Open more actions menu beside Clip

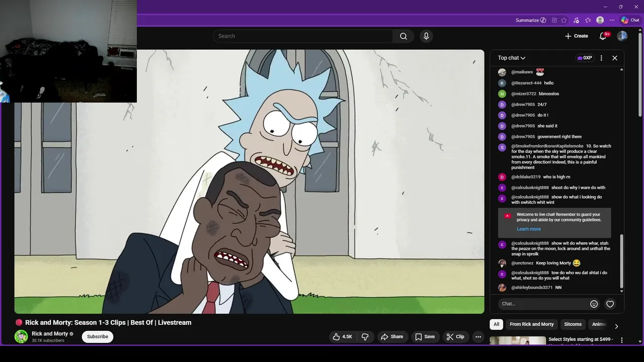pos(478,336)
